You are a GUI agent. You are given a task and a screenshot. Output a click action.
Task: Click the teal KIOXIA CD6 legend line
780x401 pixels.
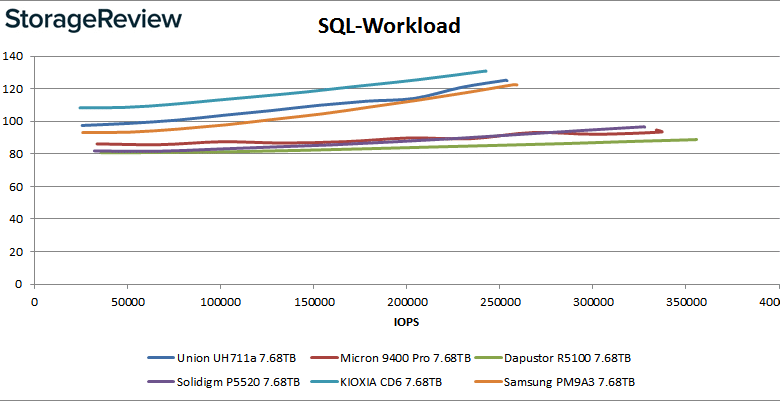tap(323, 382)
